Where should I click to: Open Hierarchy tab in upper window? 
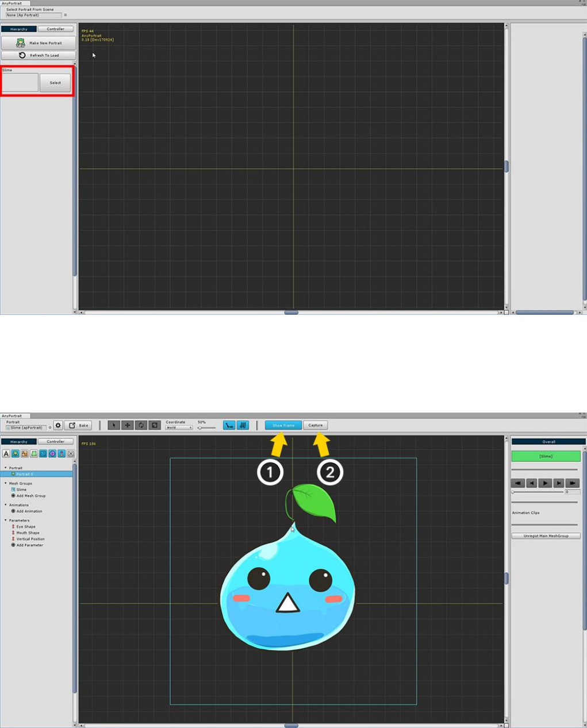pyautogui.click(x=19, y=29)
